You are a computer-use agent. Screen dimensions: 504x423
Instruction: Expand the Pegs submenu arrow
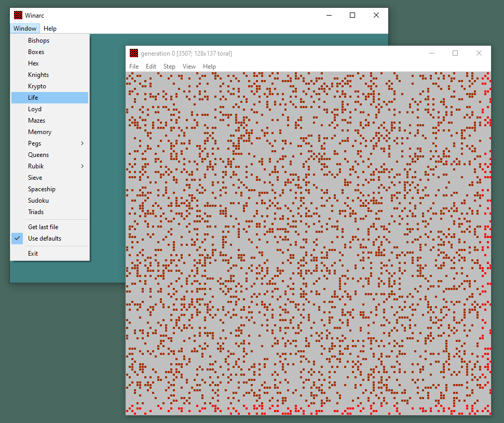[x=83, y=143]
